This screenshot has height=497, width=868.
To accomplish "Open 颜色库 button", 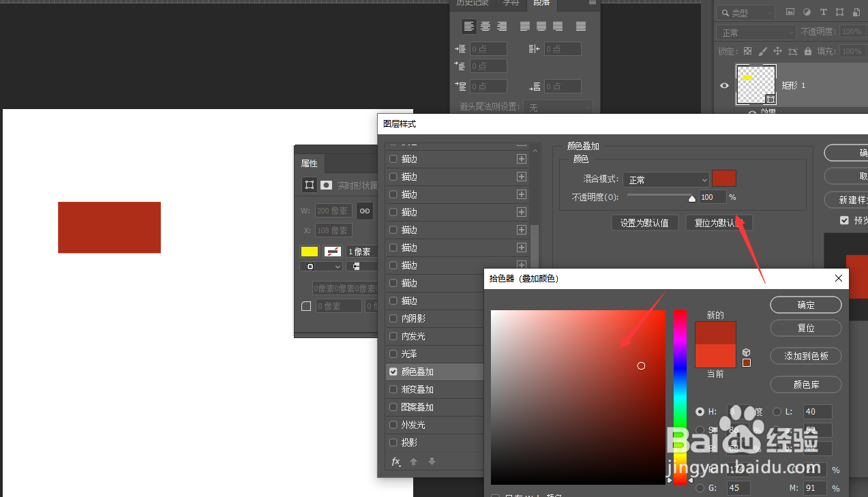I will [806, 385].
